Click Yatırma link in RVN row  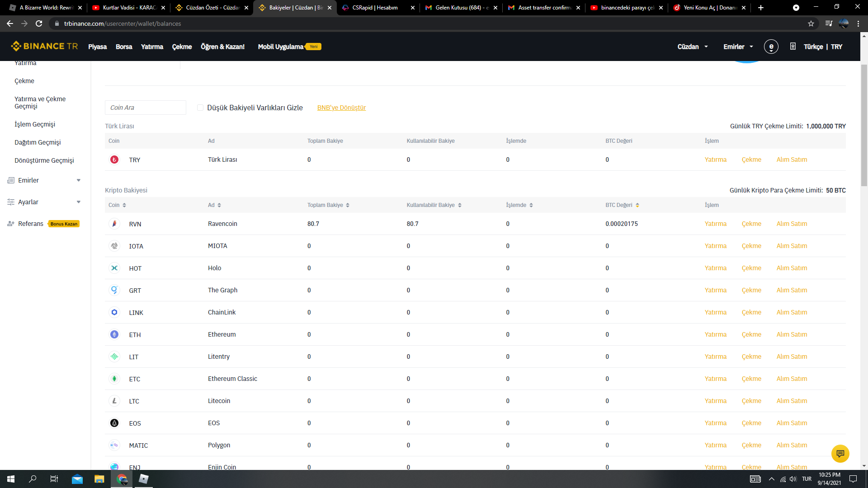(x=715, y=224)
